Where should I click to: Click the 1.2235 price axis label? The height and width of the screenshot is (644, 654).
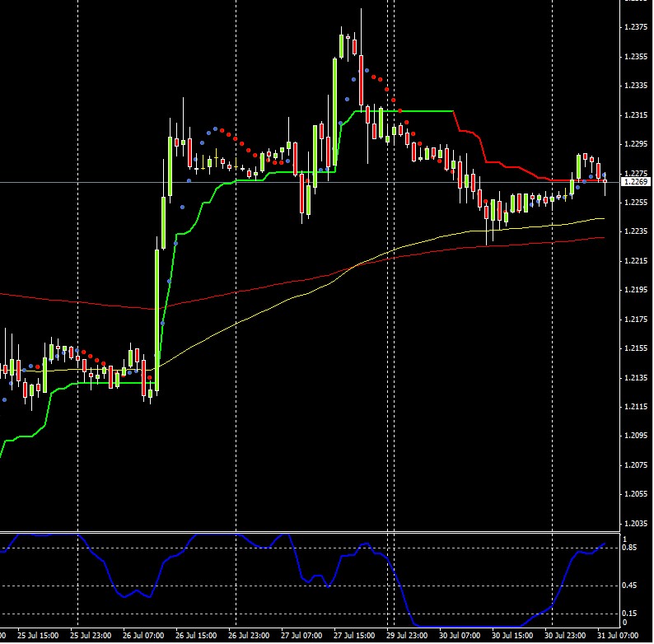coord(636,231)
